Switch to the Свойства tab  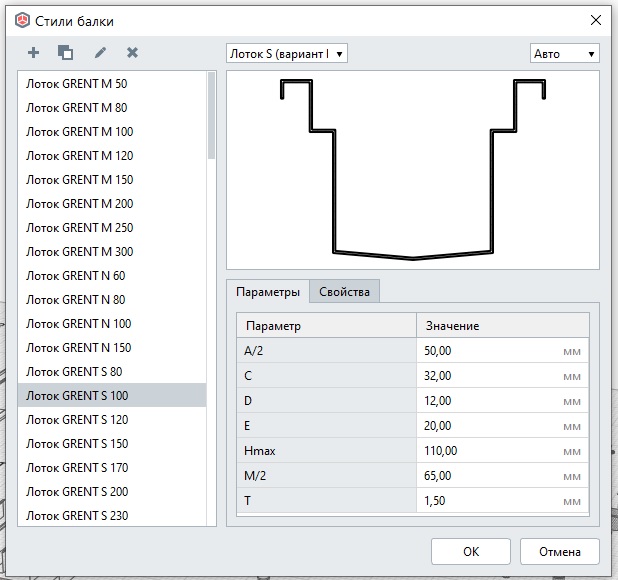[x=344, y=292]
